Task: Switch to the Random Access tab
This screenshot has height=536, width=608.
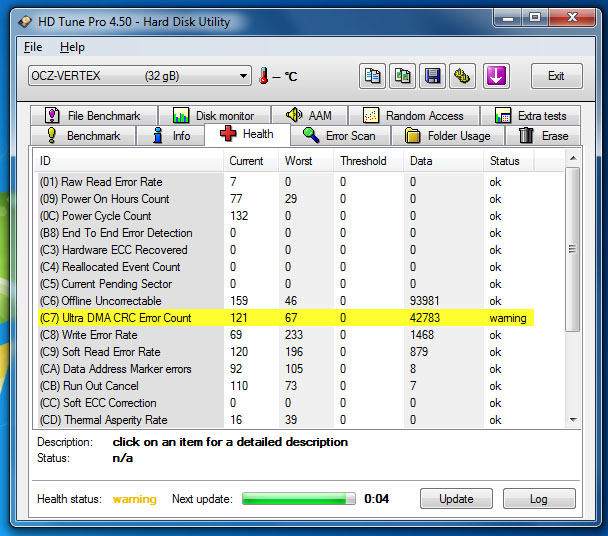Action: (x=414, y=116)
